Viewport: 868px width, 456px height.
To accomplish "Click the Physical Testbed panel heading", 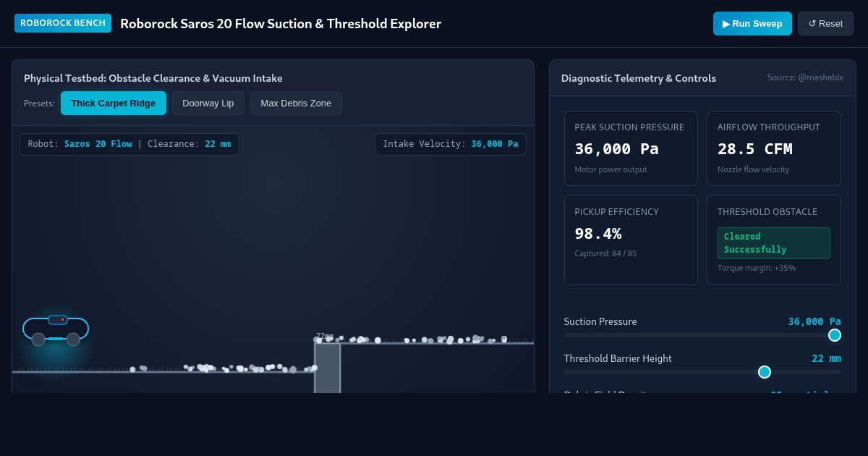I will click(x=153, y=78).
